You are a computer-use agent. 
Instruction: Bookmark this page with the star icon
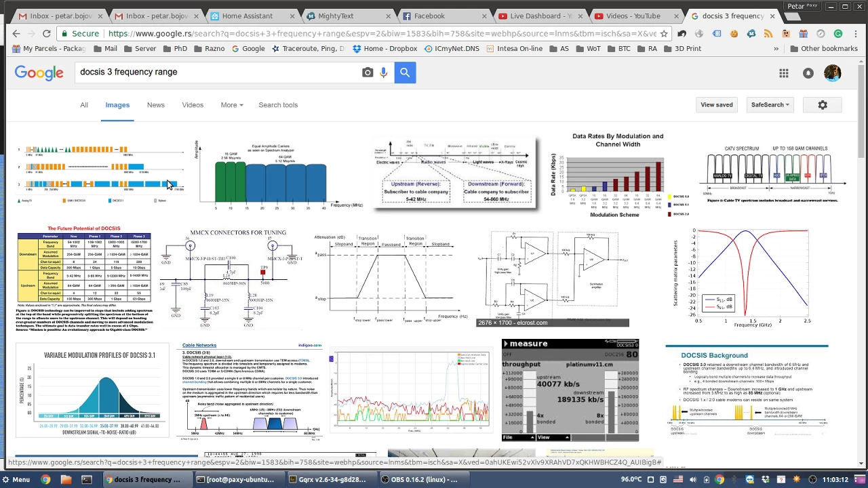click(x=664, y=33)
